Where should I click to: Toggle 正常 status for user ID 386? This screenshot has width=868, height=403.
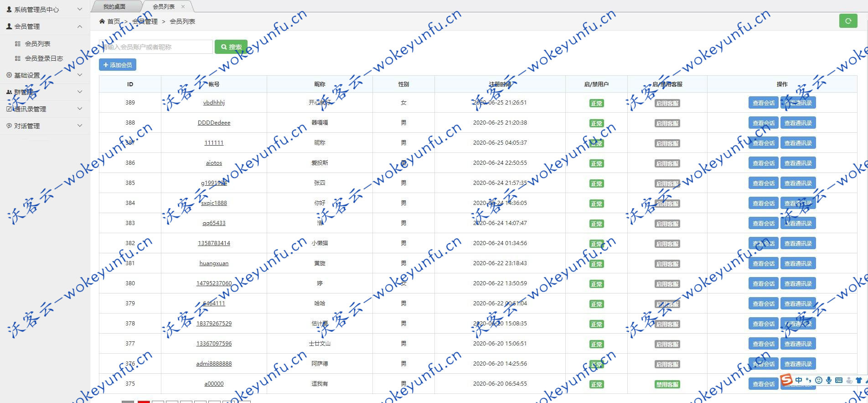pyautogui.click(x=596, y=163)
